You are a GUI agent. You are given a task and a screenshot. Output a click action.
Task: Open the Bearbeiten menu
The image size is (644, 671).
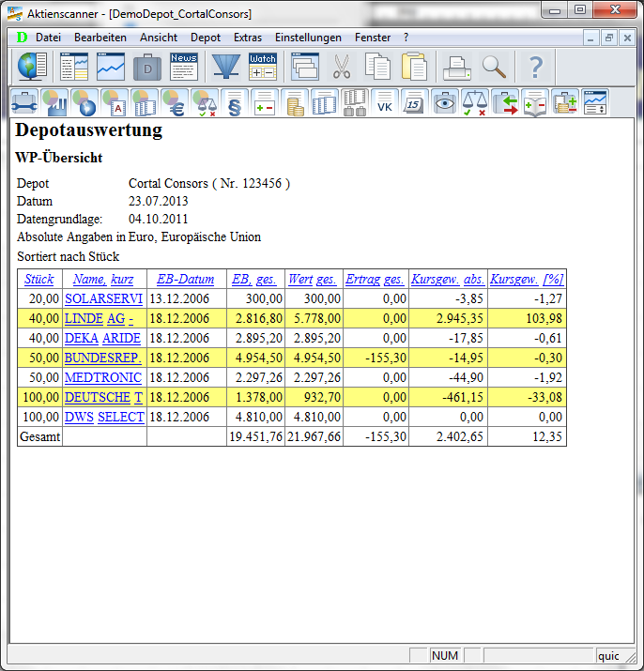click(100, 38)
